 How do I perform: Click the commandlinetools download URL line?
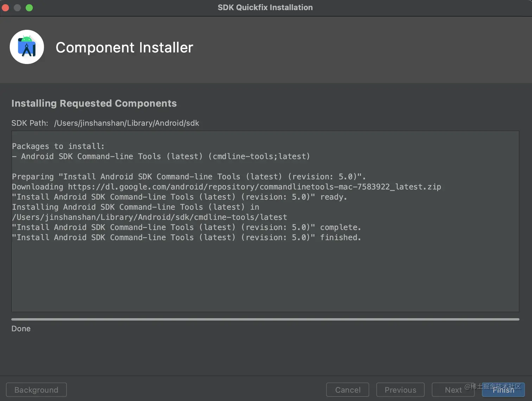(227, 187)
